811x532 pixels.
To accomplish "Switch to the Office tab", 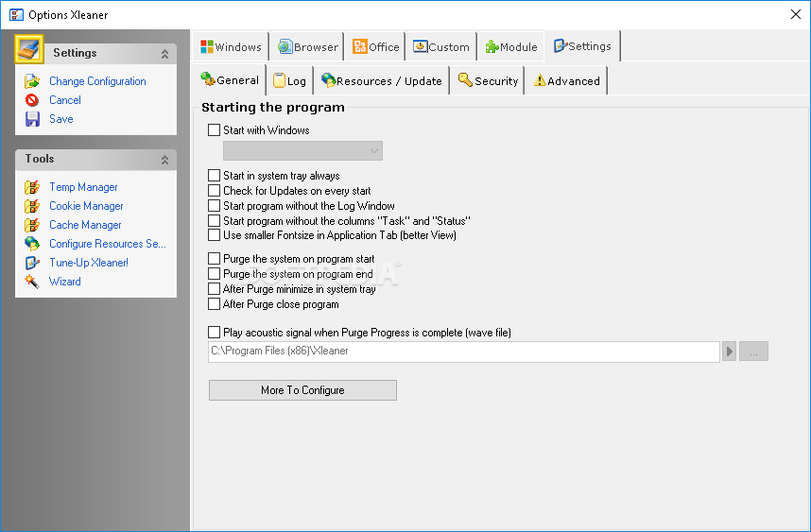I will 376,47.
